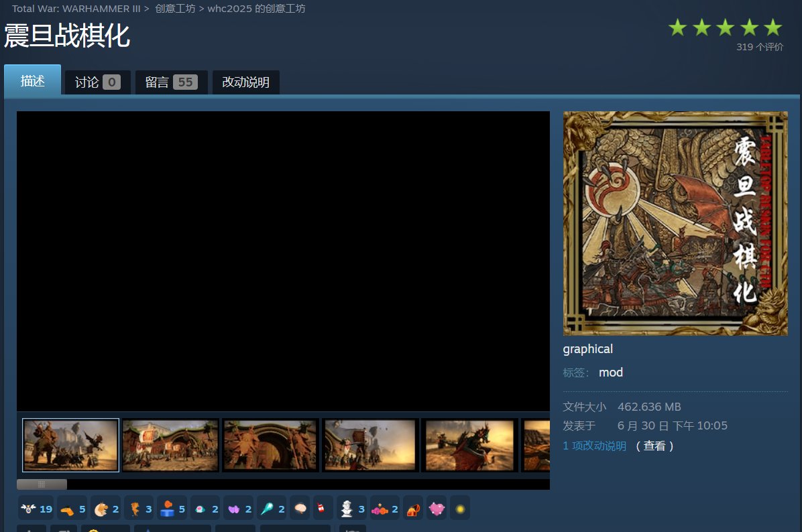The image size is (802, 532).
Task: Open the 改动说明 change notes tab
Action: [x=245, y=82]
